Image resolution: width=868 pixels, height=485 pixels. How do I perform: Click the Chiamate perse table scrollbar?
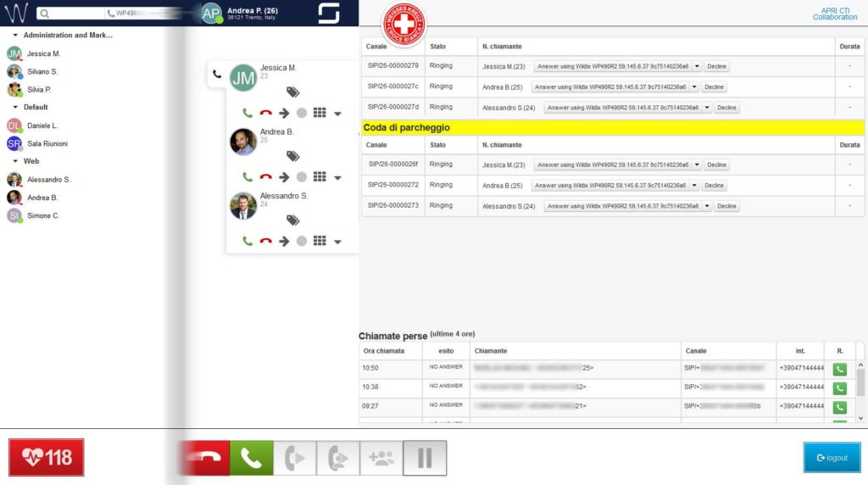pyautogui.click(x=861, y=382)
